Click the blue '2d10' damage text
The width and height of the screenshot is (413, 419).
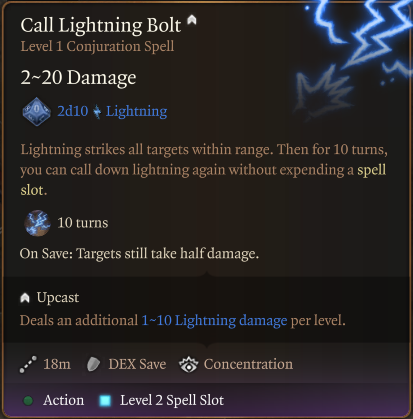point(73,111)
